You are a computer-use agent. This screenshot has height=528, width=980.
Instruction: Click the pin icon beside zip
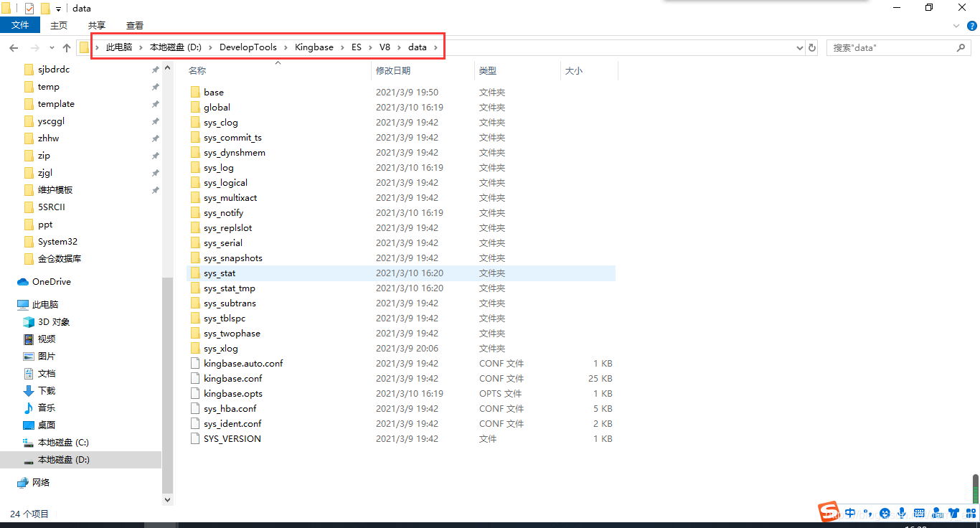(x=155, y=156)
